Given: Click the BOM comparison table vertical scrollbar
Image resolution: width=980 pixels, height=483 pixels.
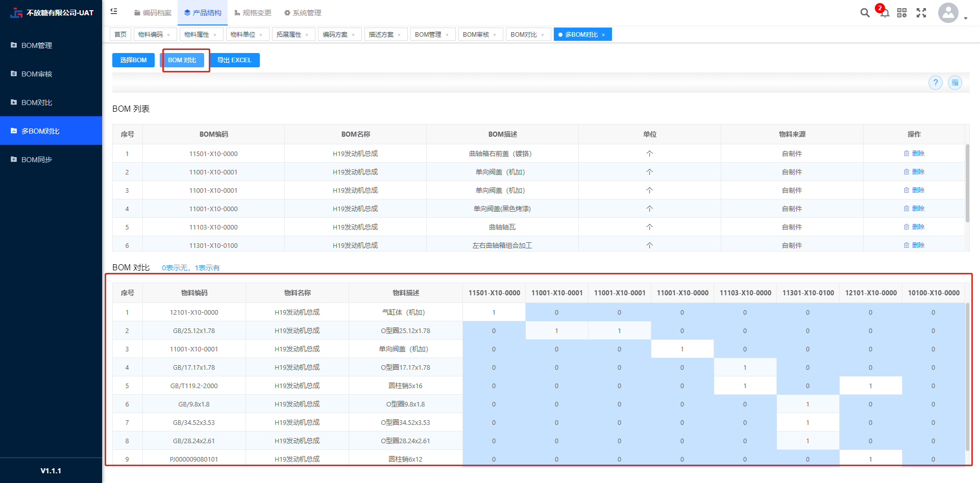Looking at the screenshot, I should (x=967, y=377).
